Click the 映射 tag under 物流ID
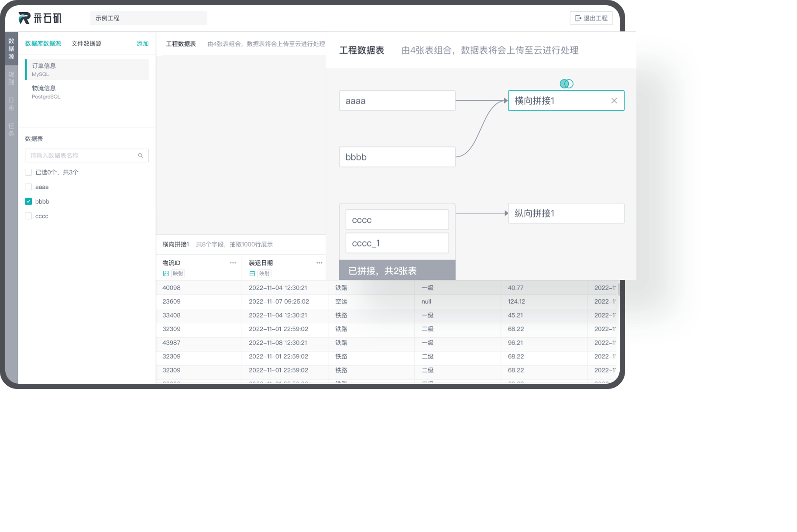 point(178,273)
